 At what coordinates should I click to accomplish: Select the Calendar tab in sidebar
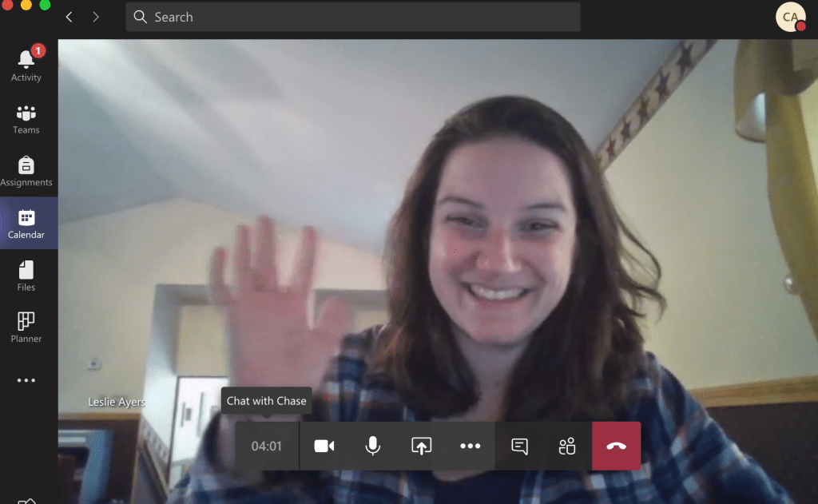(x=26, y=224)
